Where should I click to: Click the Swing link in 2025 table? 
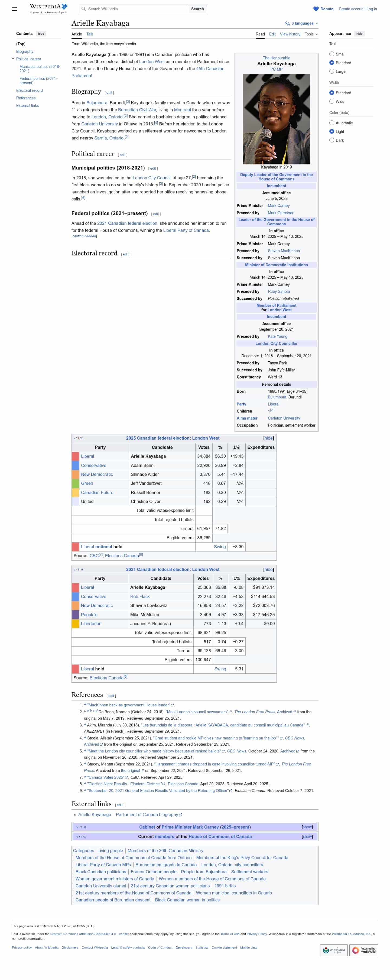pos(220,547)
